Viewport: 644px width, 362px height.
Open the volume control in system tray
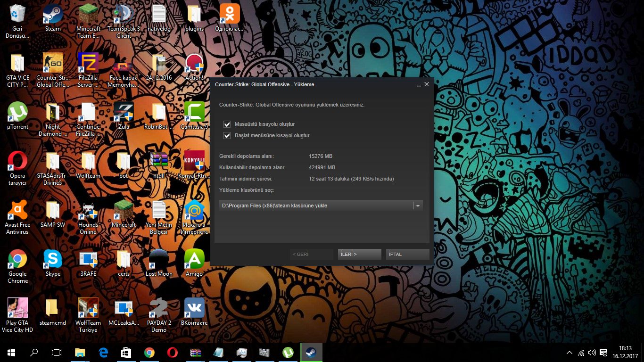592,353
